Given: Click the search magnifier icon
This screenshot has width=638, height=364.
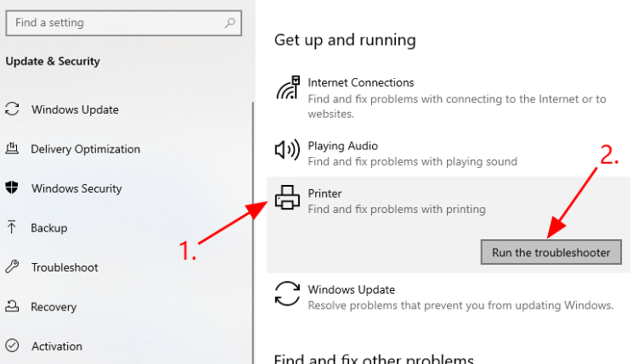Looking at the screenshot, I should [230, 23].
